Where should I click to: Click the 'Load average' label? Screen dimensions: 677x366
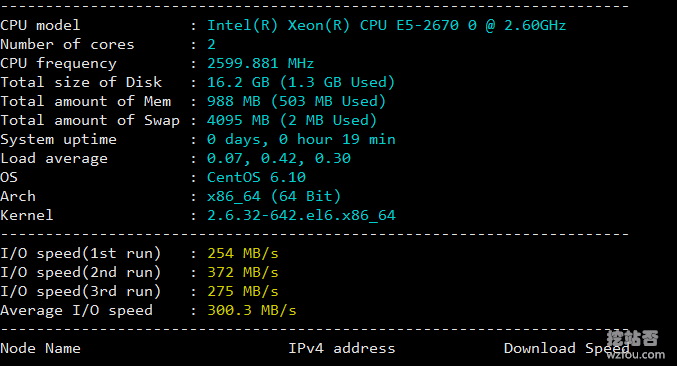[54, 158]
